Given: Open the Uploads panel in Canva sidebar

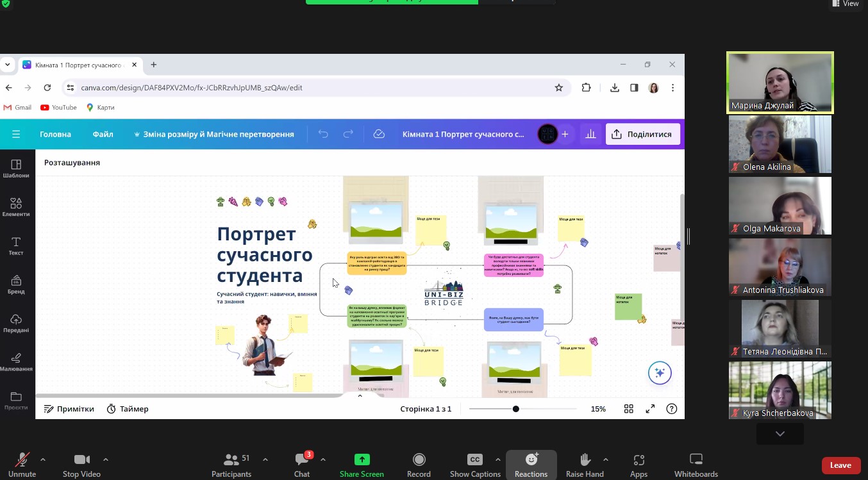Looking at the screenshot, I should tap(16, 323).
